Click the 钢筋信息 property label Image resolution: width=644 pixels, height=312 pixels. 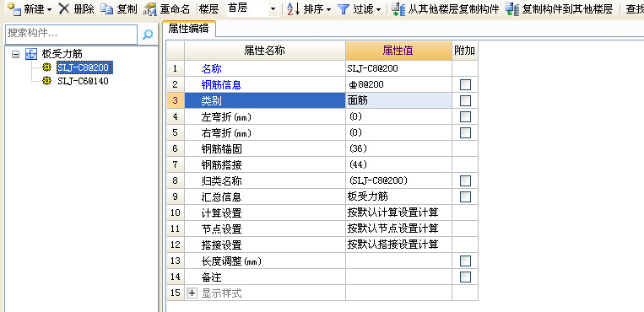point(221,85)
